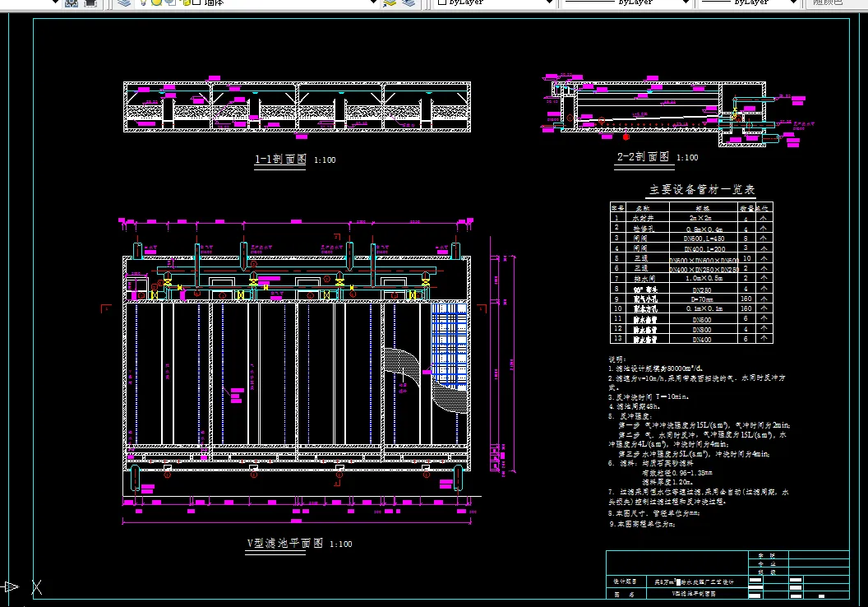Select V型滤池平剖面图 in title block
This screenshot has height=607, width=868.
pos(694,594)
